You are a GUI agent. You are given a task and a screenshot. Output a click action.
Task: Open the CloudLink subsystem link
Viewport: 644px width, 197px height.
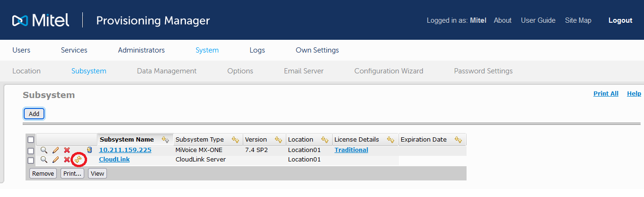click(114, 160)
